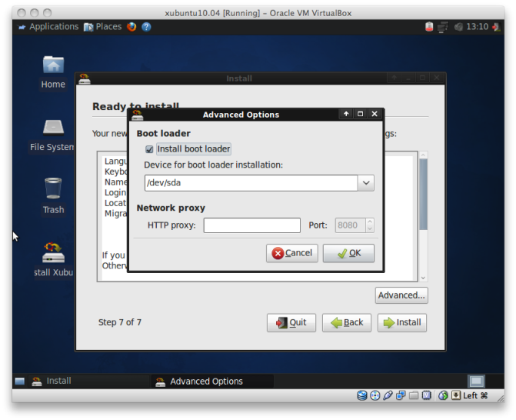
Task: Open the Applications menu
Action: (x=48, y=27)
